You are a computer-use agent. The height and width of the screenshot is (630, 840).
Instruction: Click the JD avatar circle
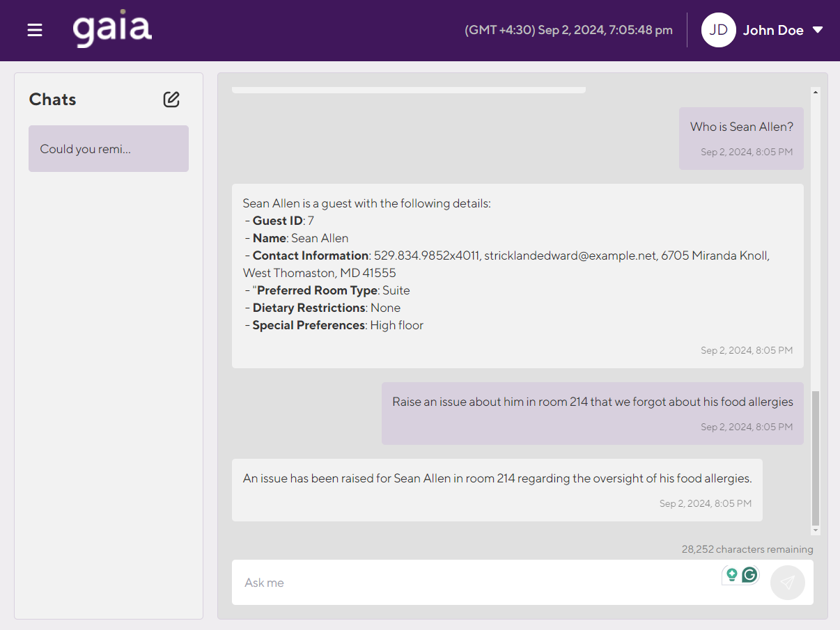click(x=718, y=29)
